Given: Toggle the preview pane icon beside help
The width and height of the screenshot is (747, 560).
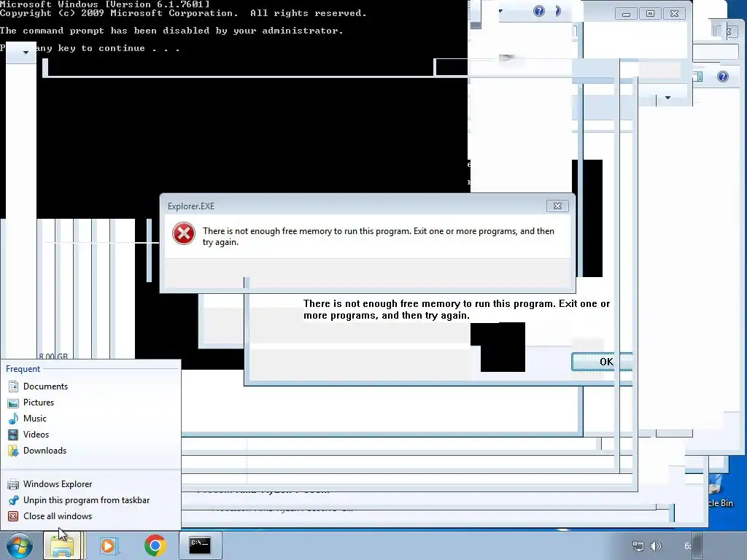Looking at the screenshot, I should pos(698,77).
